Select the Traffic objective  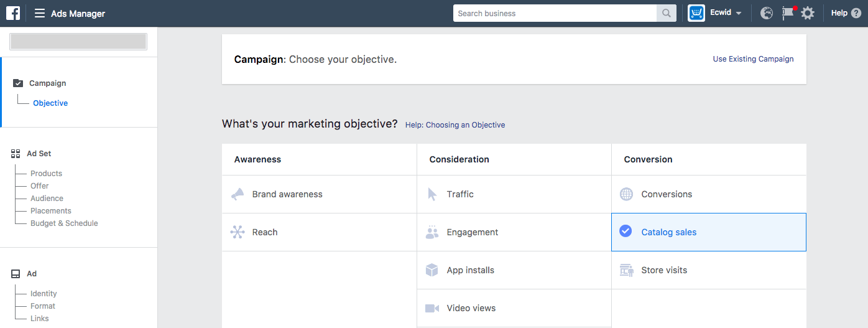(459, 194)
